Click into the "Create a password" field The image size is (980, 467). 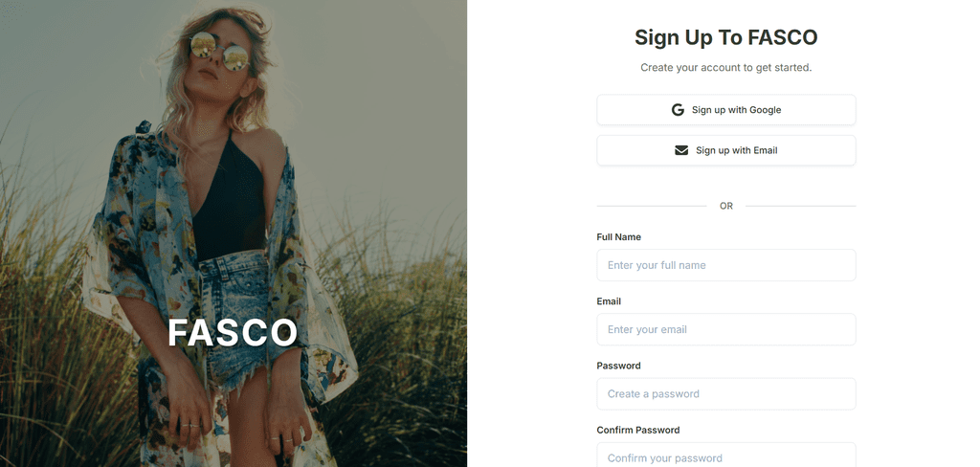726,394
